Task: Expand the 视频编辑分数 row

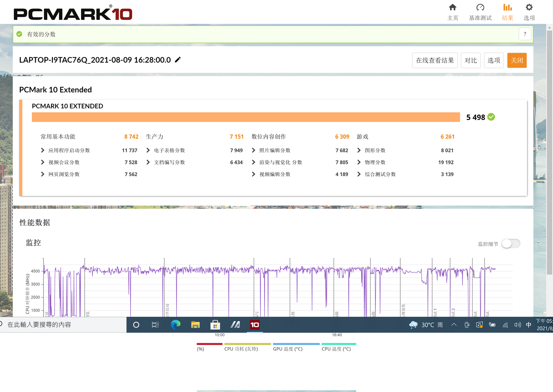Action: click(254, 174)
